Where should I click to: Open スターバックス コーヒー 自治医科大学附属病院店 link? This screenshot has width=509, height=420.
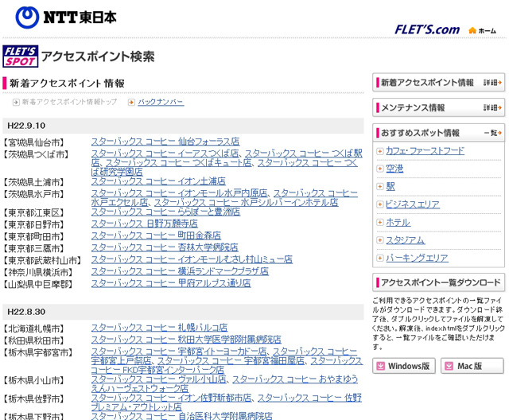pos(181,416)
